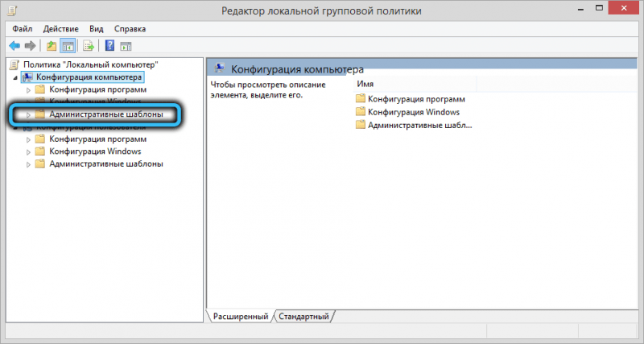The height and width of the screenshot is (344, 644).
Task: Switch to the Расширенный tab
Action: click(240, 316)
